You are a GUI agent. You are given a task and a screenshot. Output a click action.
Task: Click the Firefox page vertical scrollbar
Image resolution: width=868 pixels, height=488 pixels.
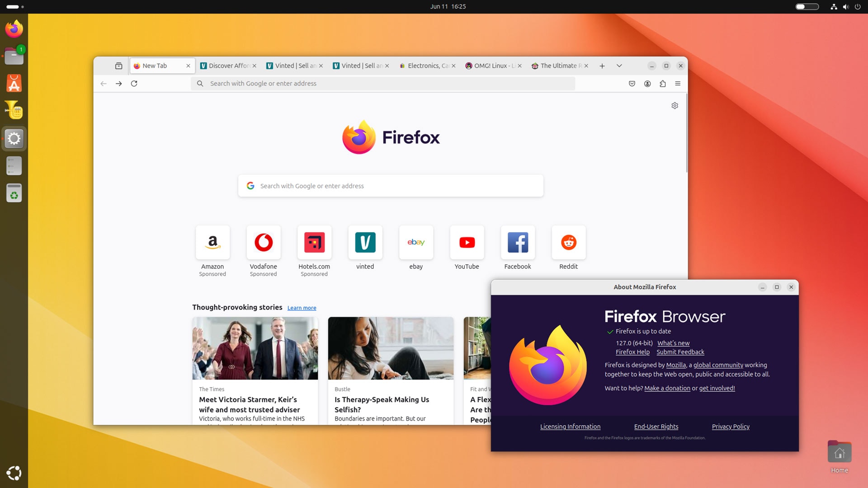click(x=686, y=133)
